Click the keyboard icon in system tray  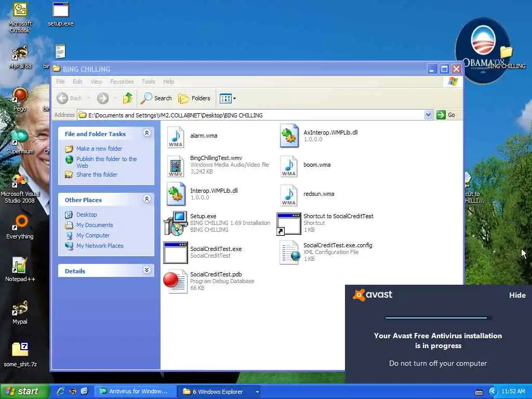pos(478,392)
